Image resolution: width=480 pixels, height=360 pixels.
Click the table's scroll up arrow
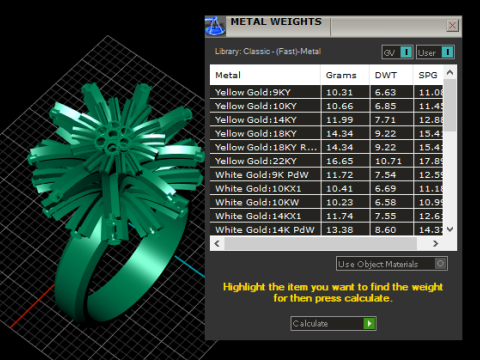click(x=450, y=72)
